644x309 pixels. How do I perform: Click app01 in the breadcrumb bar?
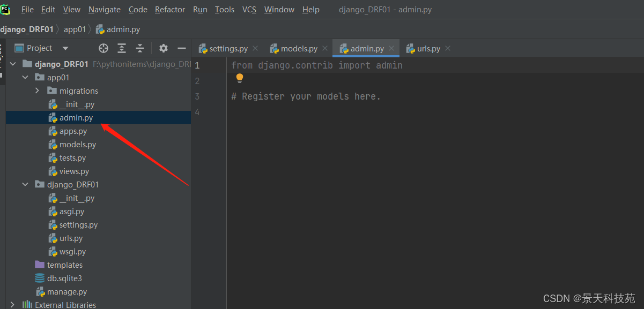75,29
